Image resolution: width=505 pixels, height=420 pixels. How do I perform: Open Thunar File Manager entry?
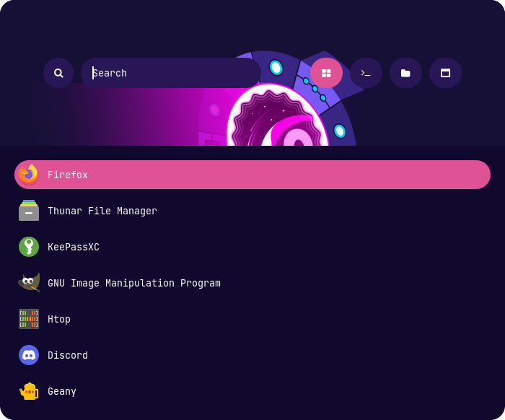pyautogui.click(x=102, y=211)
